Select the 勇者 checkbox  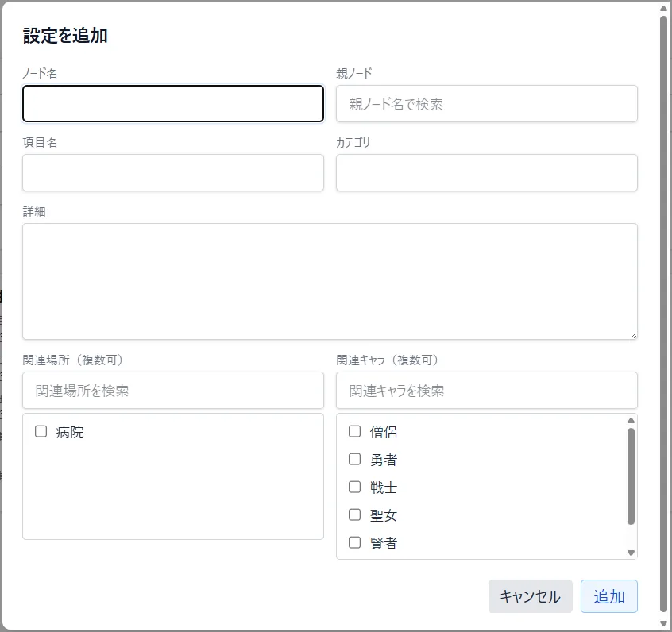[354, 459]
